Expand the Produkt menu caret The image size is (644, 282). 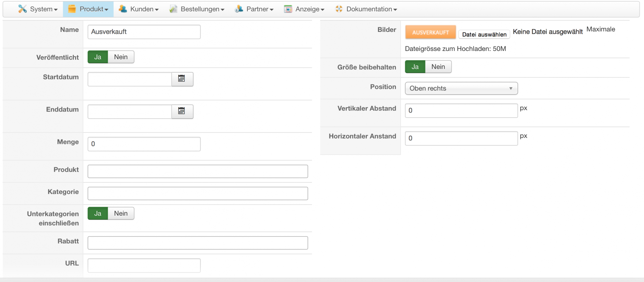point(106,10)
